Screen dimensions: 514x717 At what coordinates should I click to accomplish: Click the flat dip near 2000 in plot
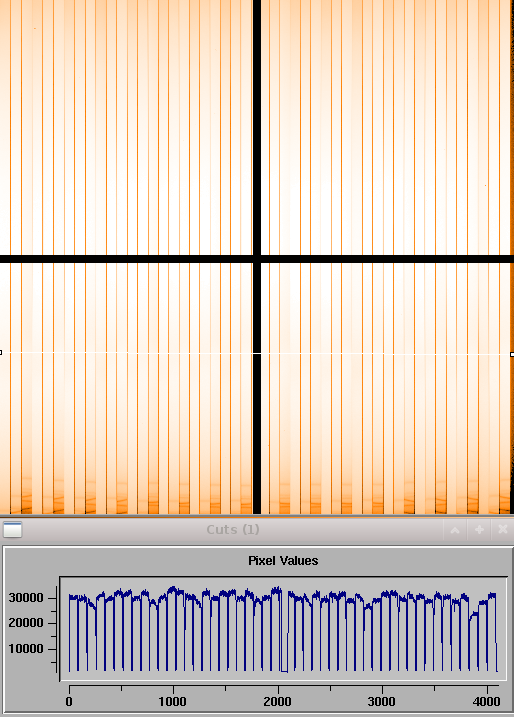(x=284, y=671)
